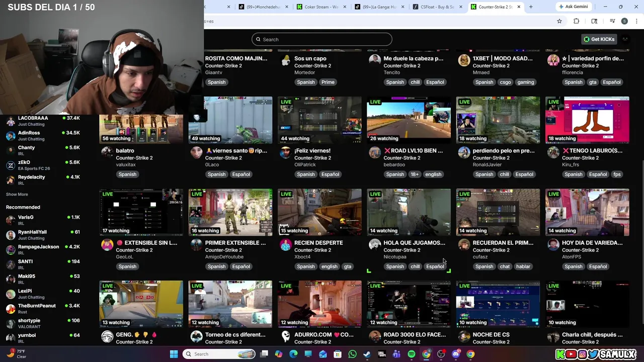Close the CSFloat tab
Screen dimensions: 644x362
(461, 7)
